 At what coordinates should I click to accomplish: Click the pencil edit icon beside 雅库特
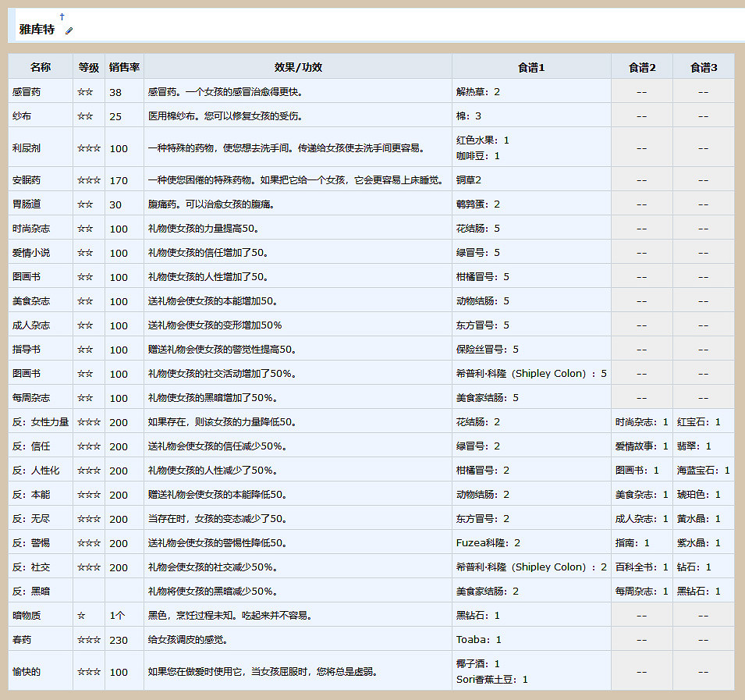(69, 30)
